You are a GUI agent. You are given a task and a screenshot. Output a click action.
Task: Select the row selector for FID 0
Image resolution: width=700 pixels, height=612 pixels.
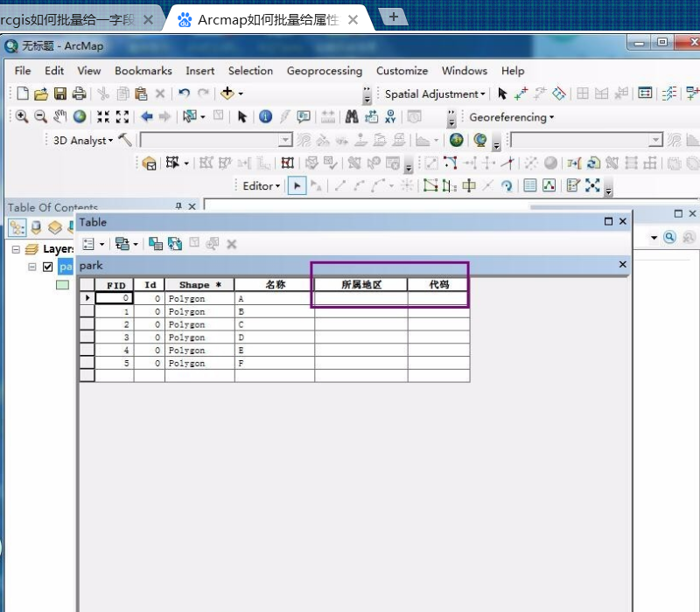[x=87, y=298]
